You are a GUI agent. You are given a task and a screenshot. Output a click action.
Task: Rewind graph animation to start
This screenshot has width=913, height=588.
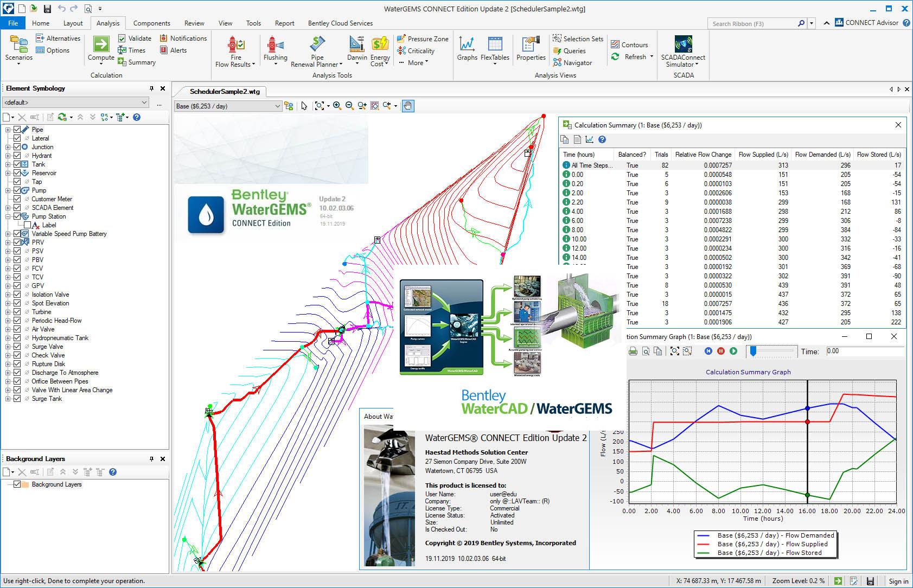[x=708, y=351]
